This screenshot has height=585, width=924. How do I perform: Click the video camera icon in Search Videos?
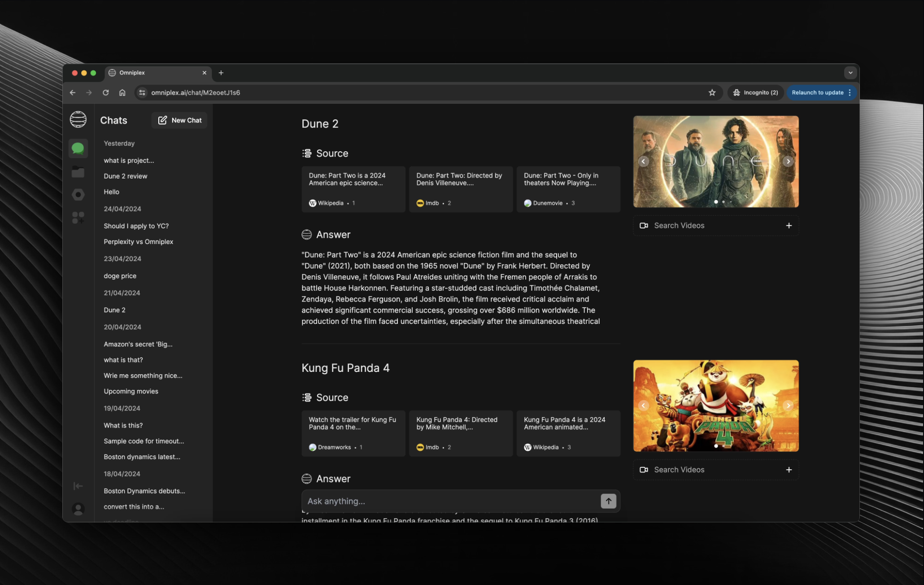[x=644, y=225]
